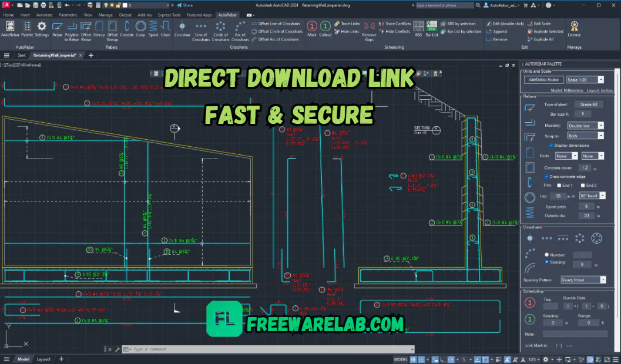The image size is (621, 364).
Task: Click the red Mark icon in palette Scheduling
Action: pos(530,304)
